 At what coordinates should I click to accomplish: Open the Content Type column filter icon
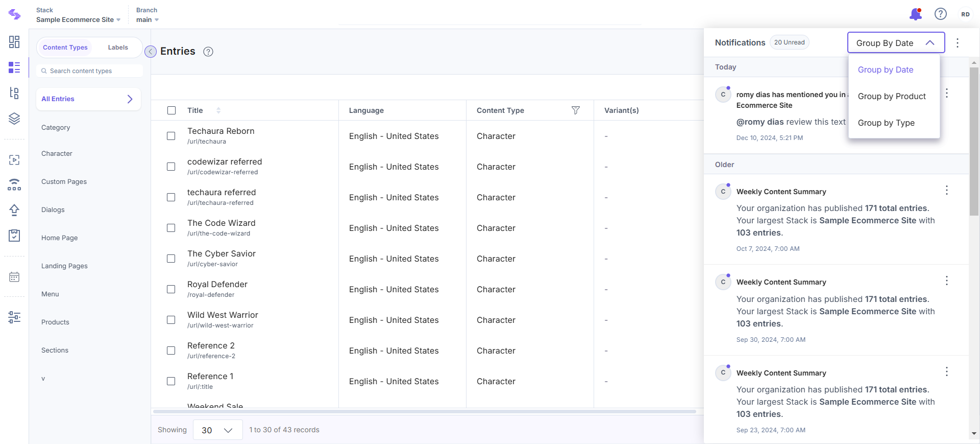click(576, 110)
